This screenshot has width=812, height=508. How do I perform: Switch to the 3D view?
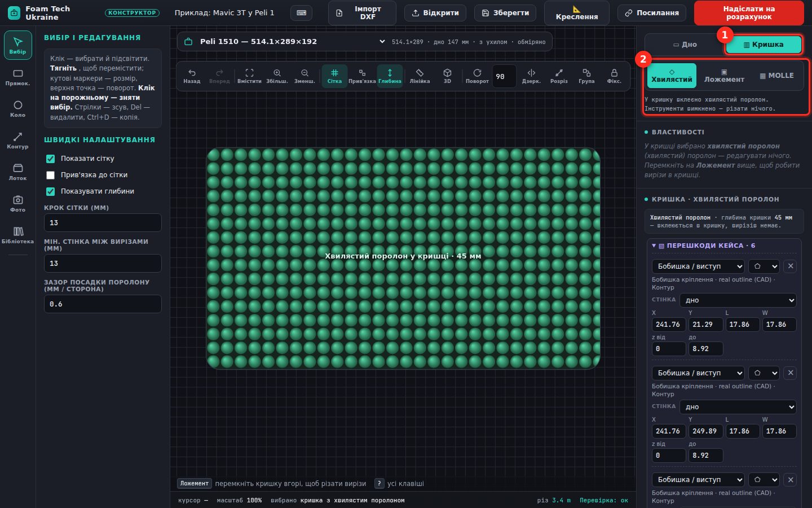447,76
